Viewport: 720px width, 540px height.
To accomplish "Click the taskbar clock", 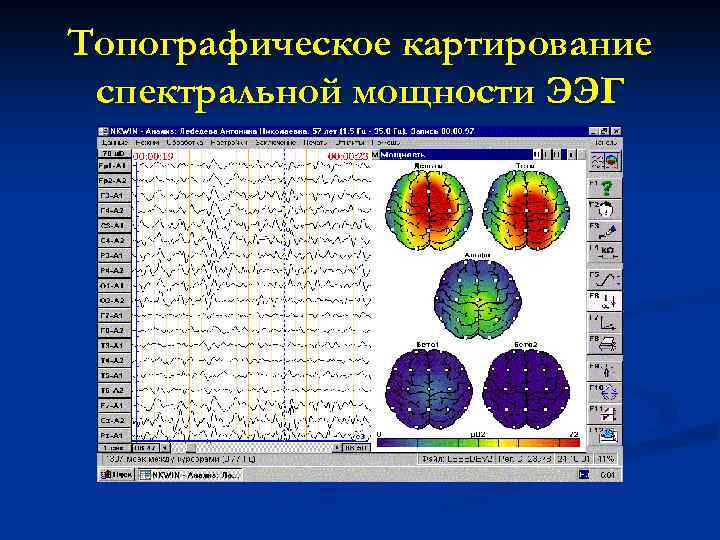I will (608, 475).
